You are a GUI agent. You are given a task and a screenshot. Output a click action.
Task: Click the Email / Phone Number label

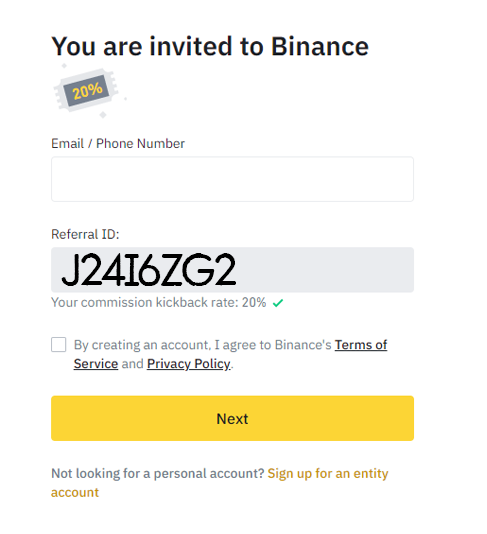pyautogui.click(x=118, y=143)
